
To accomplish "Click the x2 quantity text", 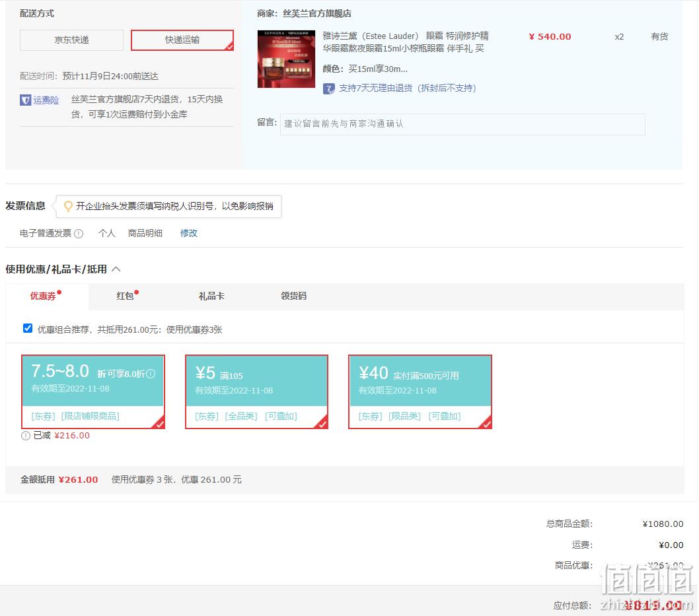I will (x=619, y=37).
